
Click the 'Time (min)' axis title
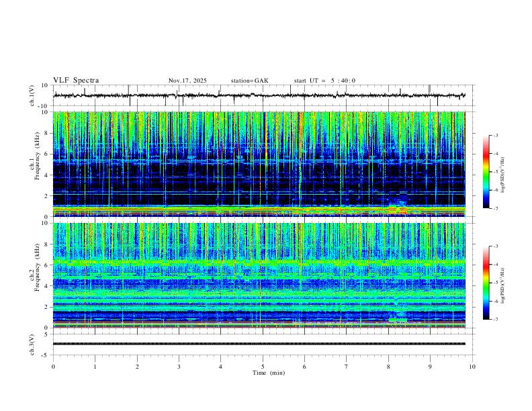(269, 373)
